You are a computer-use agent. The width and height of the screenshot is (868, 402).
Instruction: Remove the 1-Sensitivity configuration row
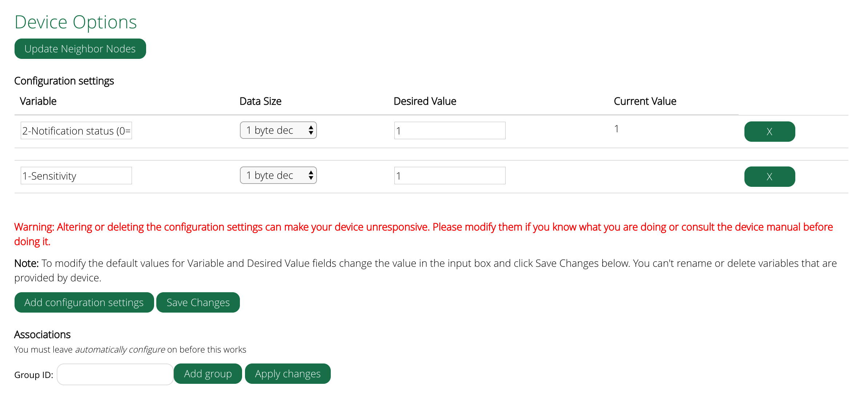point(769,177)
